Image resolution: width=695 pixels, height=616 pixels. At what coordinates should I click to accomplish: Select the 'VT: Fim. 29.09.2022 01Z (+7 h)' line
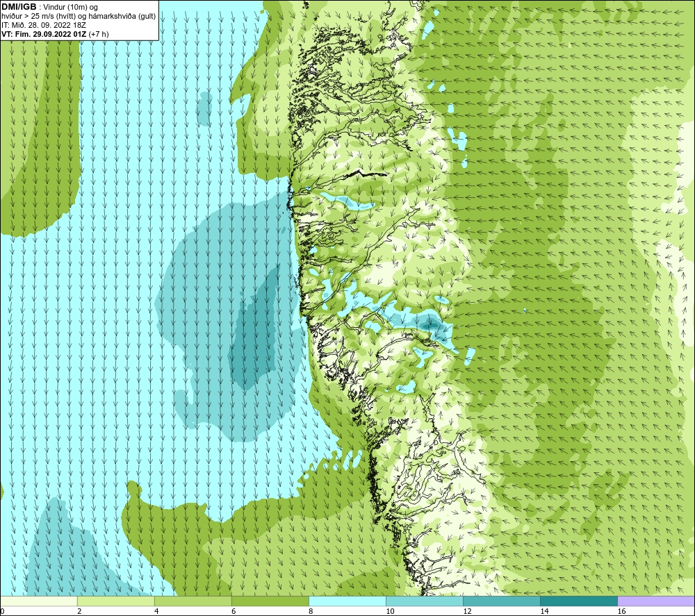pyautogui.click(x=55, y=34)
